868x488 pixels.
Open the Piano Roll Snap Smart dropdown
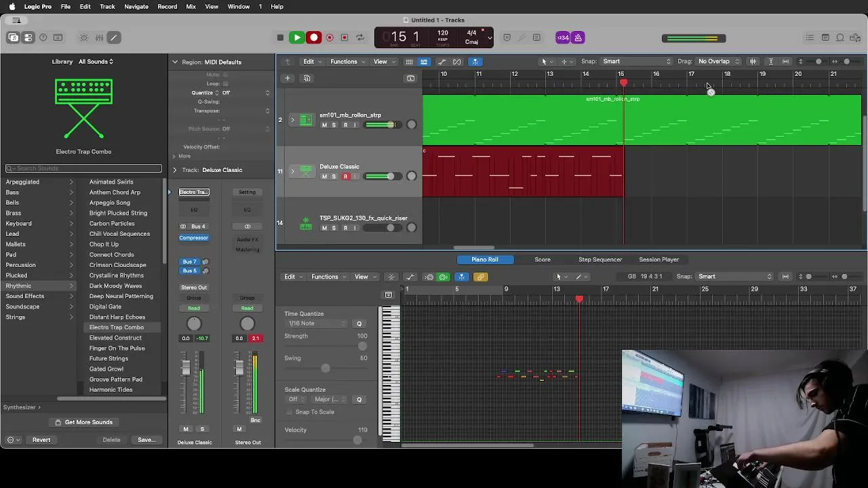[734, 277]
